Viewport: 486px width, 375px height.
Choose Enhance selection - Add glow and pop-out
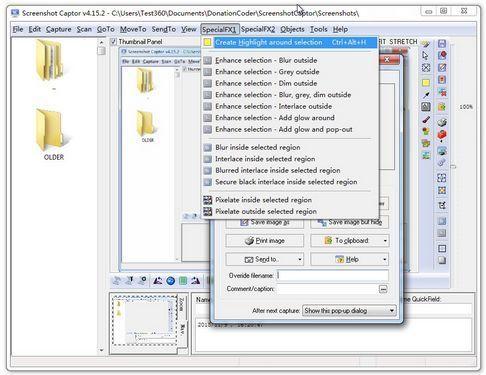[x=290, y=129]
